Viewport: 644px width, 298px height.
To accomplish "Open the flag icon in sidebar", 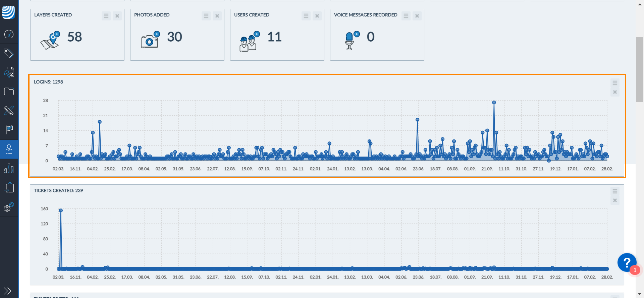I will (x=9, y=129).
